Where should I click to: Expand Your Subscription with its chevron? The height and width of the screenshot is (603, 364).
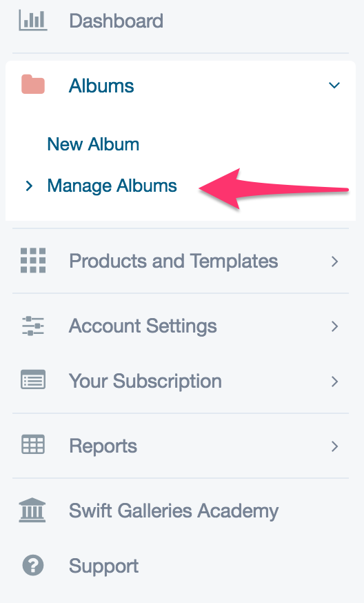coord(335,382)
